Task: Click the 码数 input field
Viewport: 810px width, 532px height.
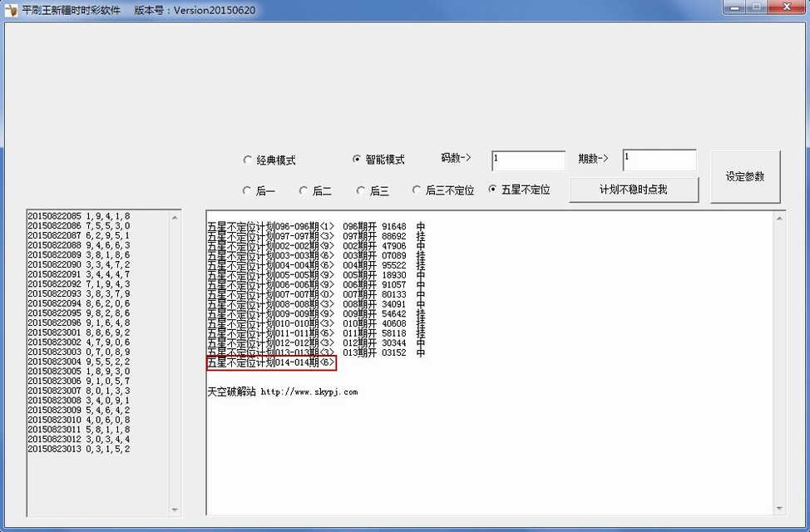Action: coord(528,160)
